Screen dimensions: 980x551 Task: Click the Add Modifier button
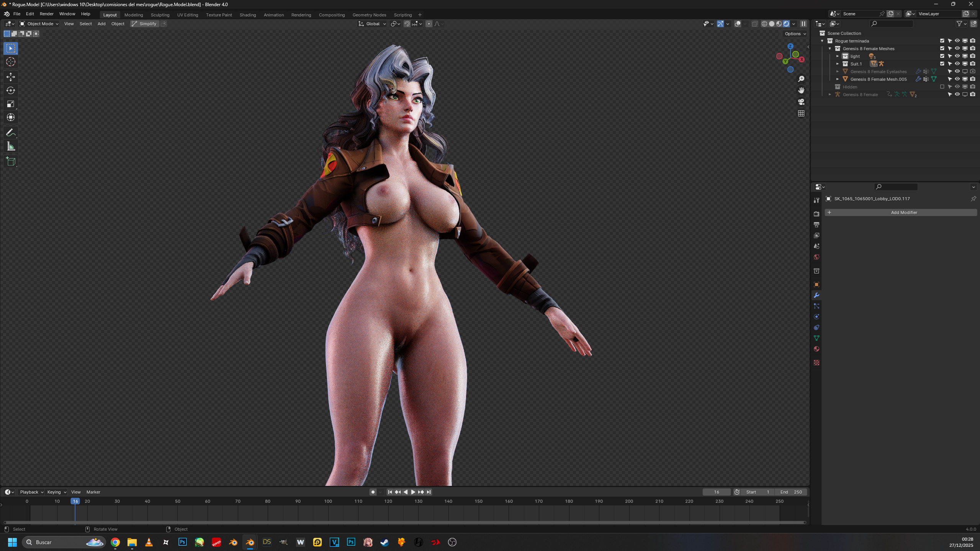[x=901, y=213]
